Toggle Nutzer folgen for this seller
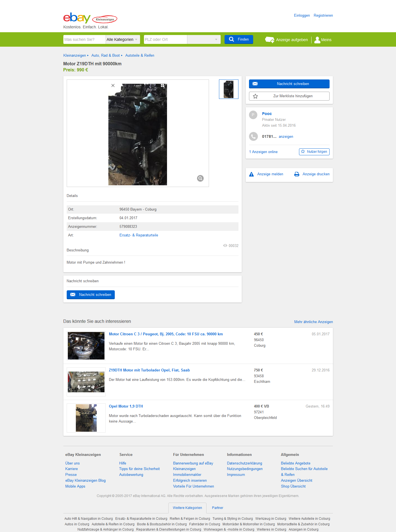This screenshot has width=396, height=532. (314, 152)
